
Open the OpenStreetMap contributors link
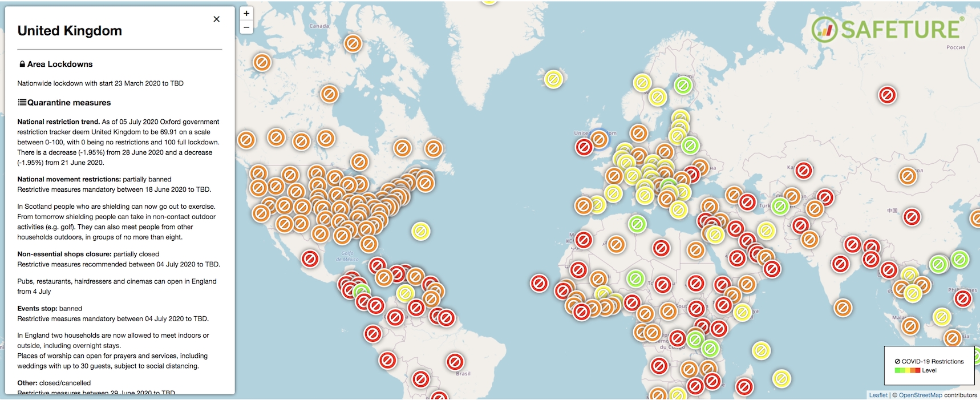point(920,395)
